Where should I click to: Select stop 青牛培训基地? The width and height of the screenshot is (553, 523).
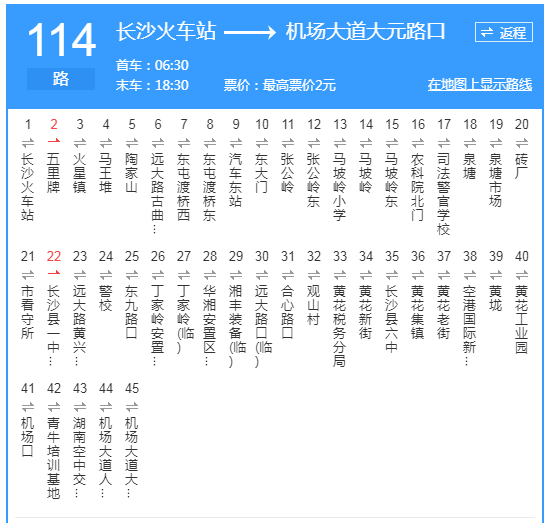coord(54,458)
